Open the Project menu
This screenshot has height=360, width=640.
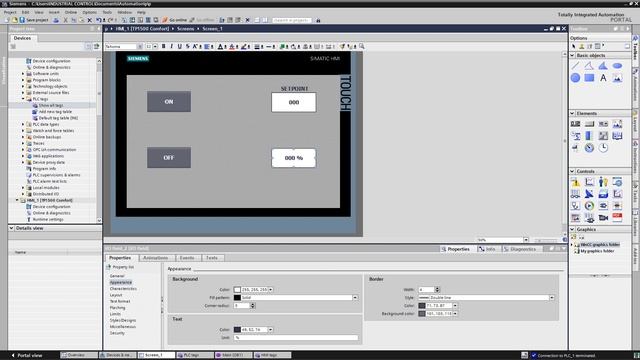point(10,12)
